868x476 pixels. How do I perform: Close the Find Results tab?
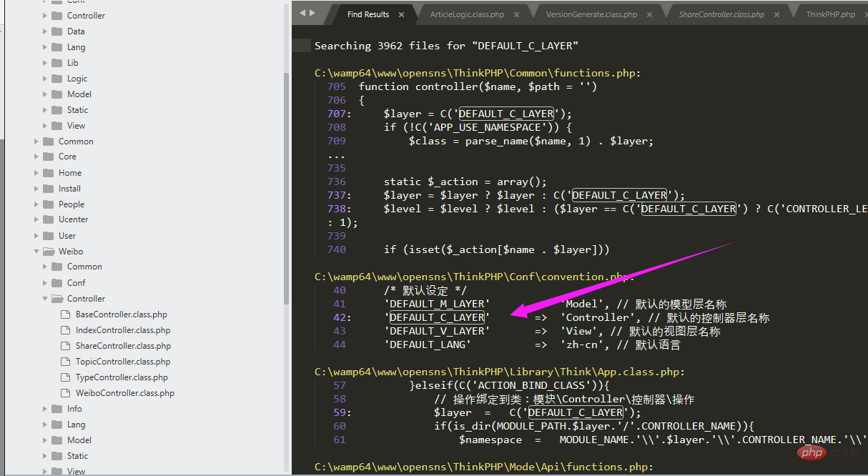pos(401,14)
